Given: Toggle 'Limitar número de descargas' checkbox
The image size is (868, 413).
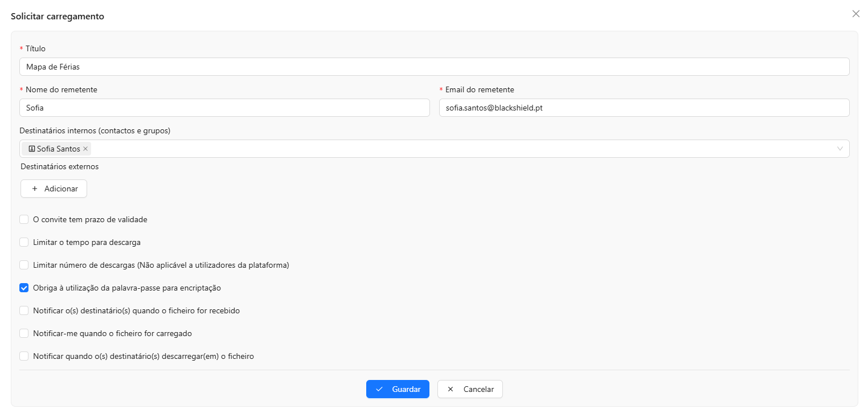Looking at the screenshot, I should (x=24, y=265).
